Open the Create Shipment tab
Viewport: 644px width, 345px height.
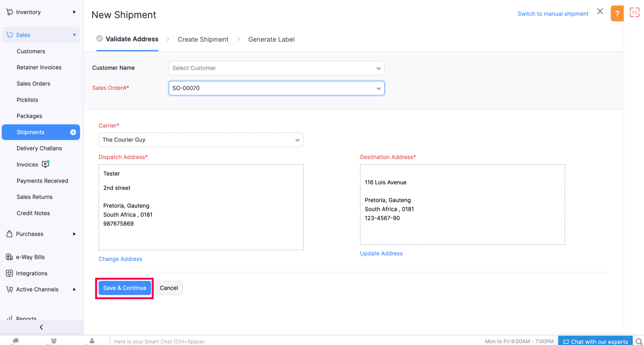(203, 39)
